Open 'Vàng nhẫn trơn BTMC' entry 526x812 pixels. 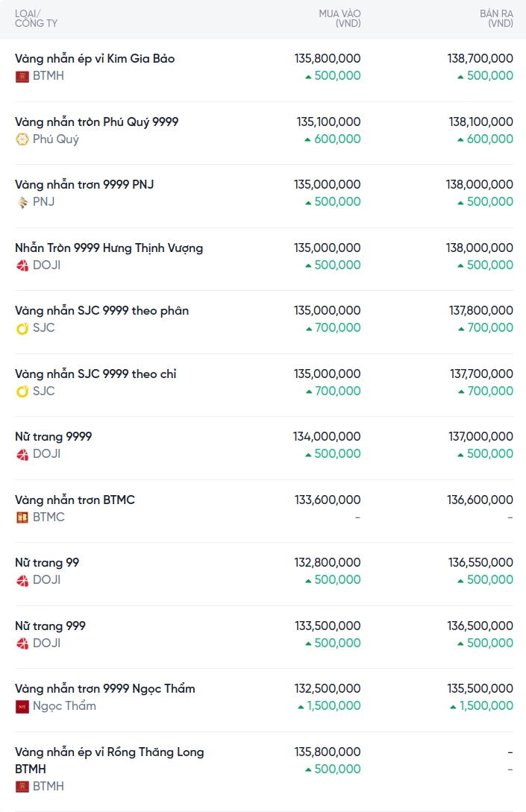[75, 500]
